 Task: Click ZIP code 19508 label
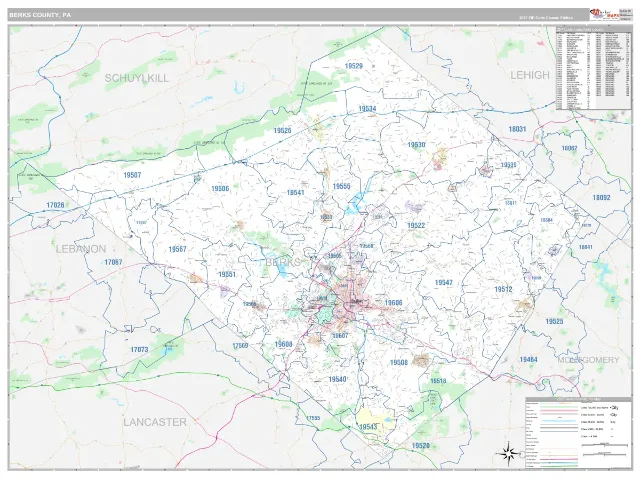tap(398, 362)
